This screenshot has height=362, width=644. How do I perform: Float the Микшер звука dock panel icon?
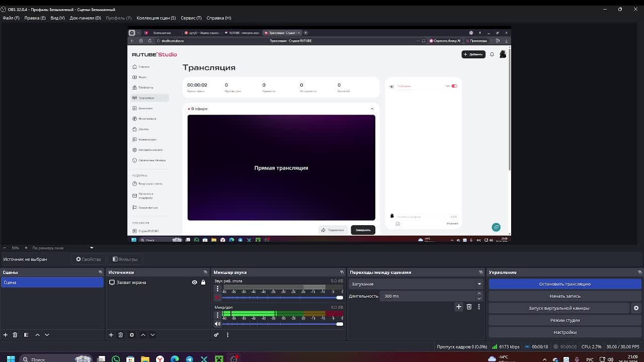coord(342,273)
